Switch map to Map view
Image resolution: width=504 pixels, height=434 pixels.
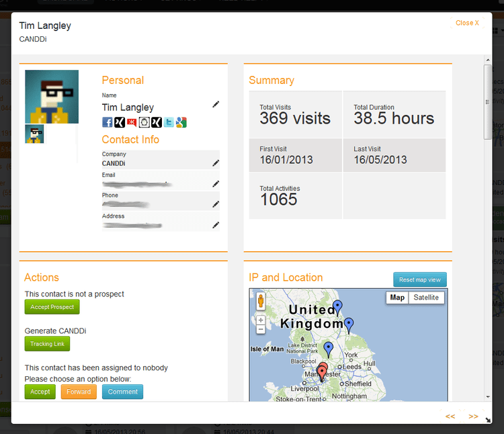coord(397,298)
